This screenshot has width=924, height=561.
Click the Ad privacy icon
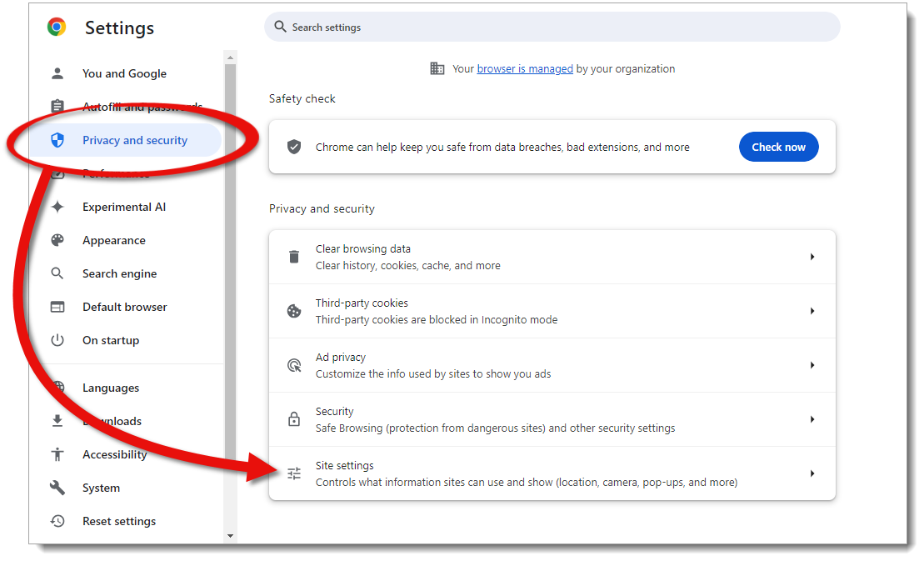[294, 365]
